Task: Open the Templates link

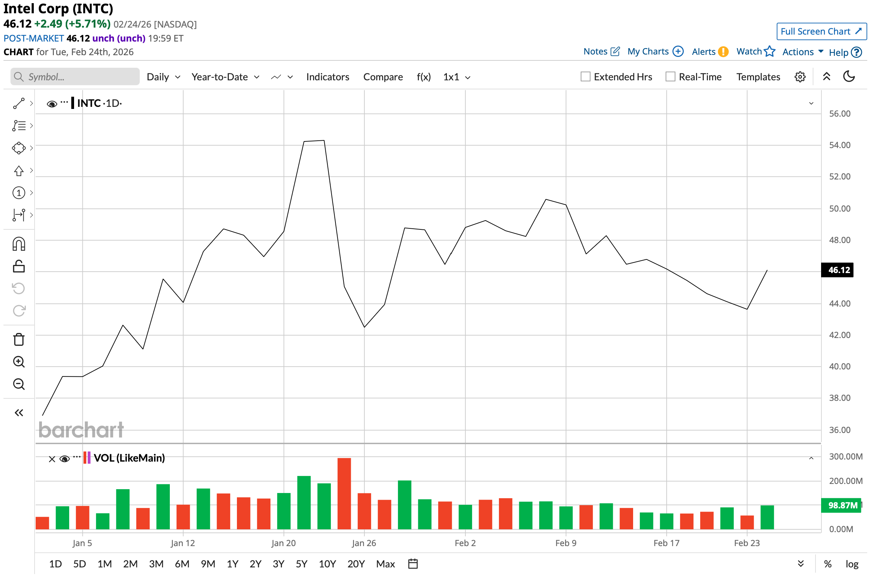Action: [758, 77]
